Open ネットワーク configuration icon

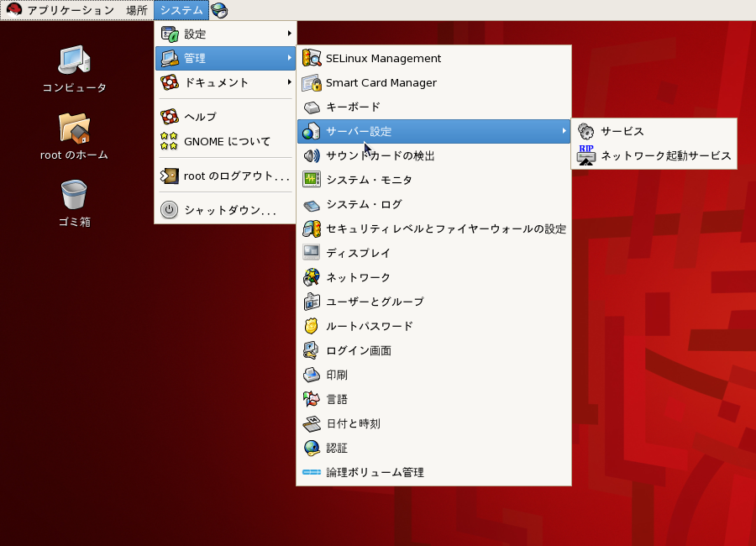click(312, 277)
